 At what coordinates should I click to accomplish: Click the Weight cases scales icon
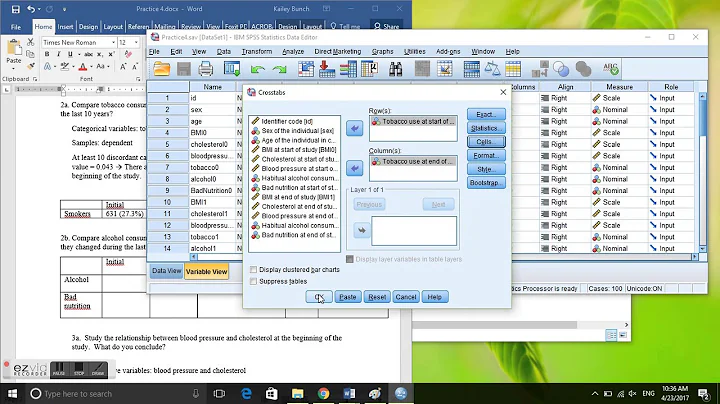[x=492, y=69]
